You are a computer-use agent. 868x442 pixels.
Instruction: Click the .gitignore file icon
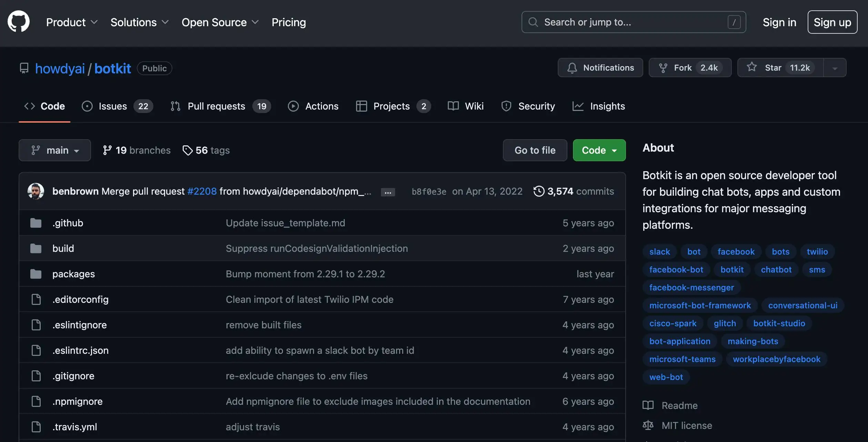tap(36, 376)
